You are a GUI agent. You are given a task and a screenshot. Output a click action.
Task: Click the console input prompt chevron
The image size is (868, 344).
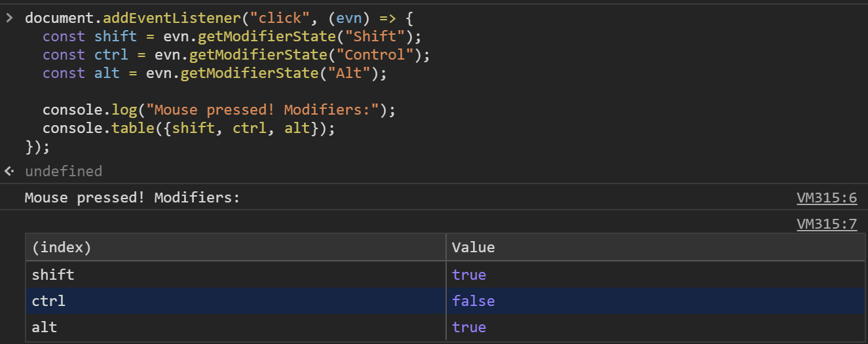pyautogui.click(x=9, y=18)
